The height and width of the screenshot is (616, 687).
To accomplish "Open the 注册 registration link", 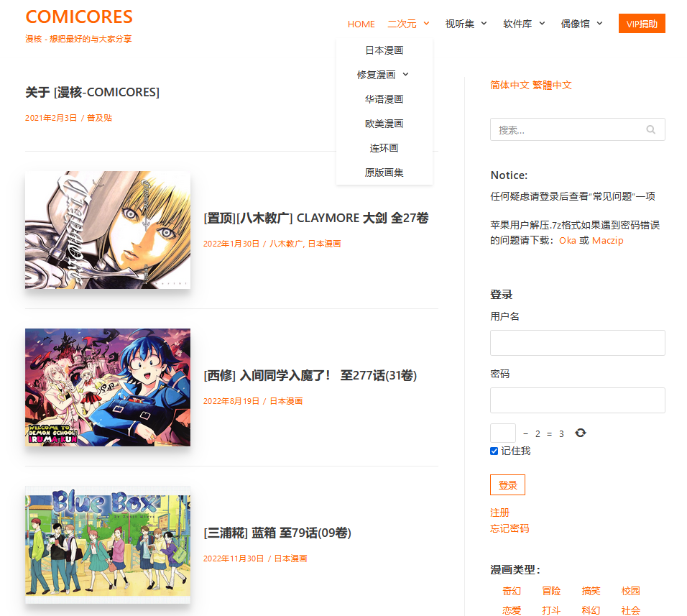I will [500, 512].
